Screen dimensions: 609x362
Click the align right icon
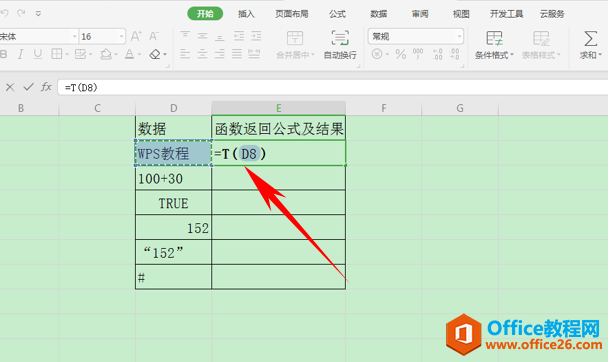tap(219, 54)
